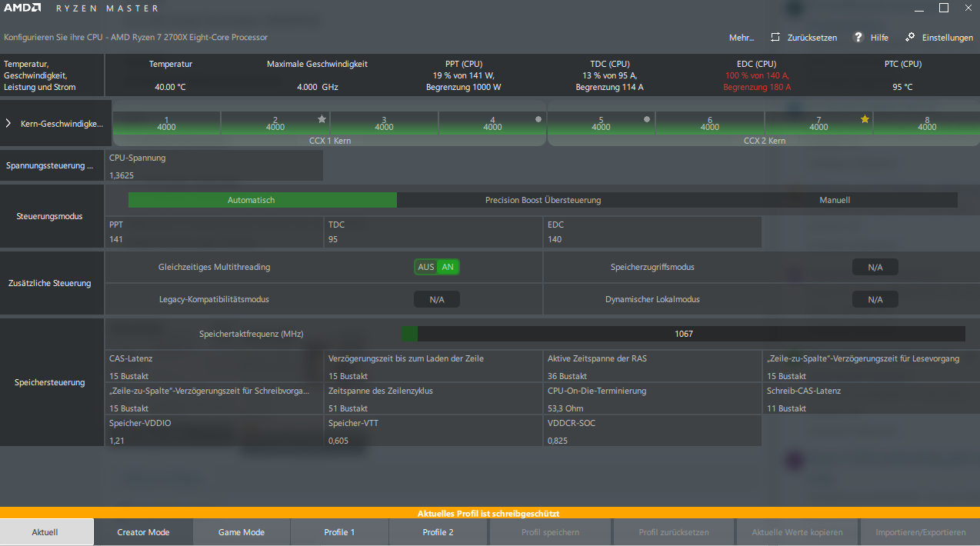This screenshot has width=980, height=546.
Task: Click 'Aktuelles Profil ist schreibgeschützt' status banner
Action: click(490, 513)
